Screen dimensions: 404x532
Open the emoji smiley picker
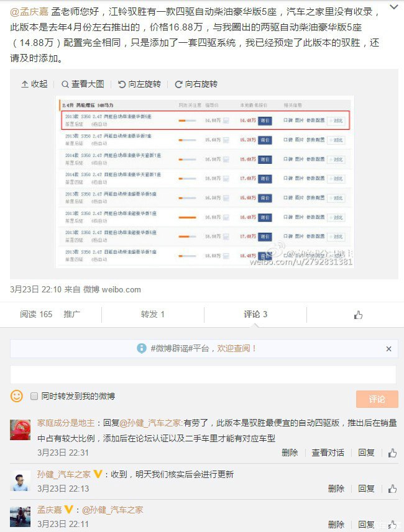(17, 395)
